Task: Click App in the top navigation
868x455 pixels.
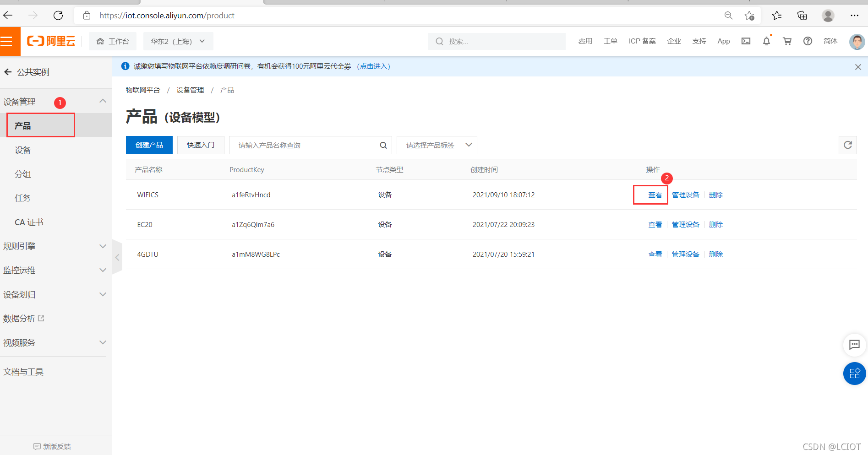Action: coord(724,41)
